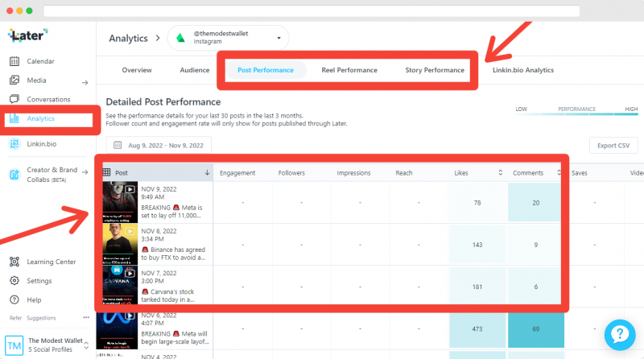644x359 pixels.
Task: Switch to the Reel Performance tab
Action: (349, 70)
